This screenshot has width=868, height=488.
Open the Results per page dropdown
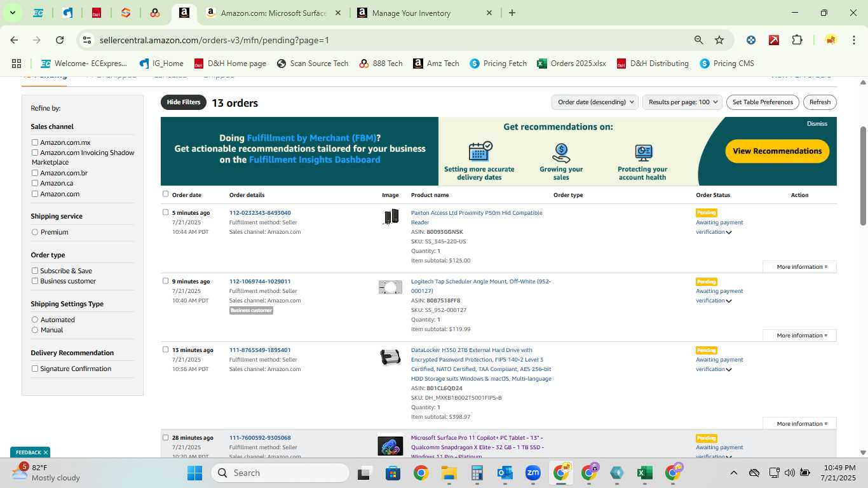click(683, 102)
